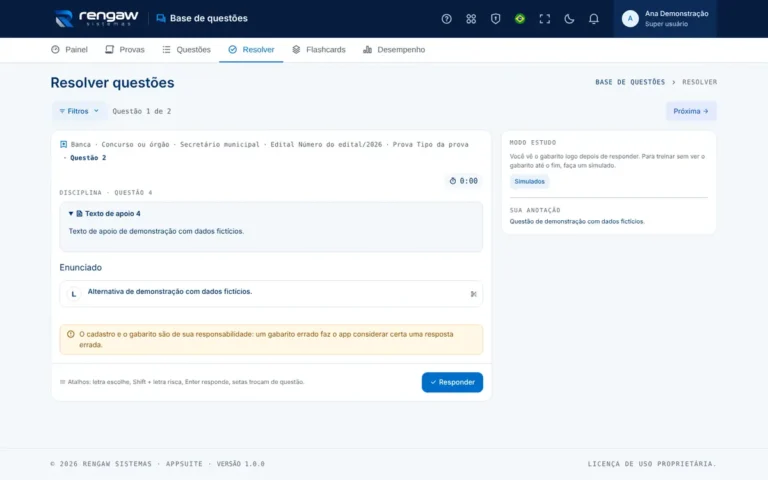View the Desempenho tab
The image size is (768, 480).
click(394, 49)
